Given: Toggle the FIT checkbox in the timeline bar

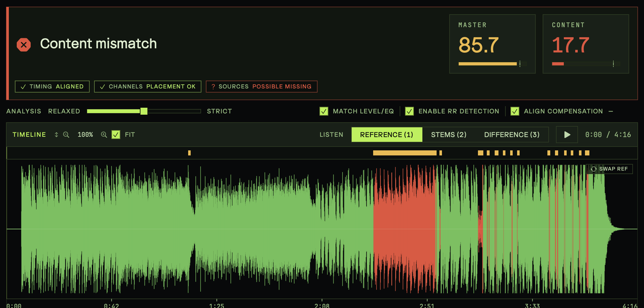Looking at the screenshot, I should 116,135.
